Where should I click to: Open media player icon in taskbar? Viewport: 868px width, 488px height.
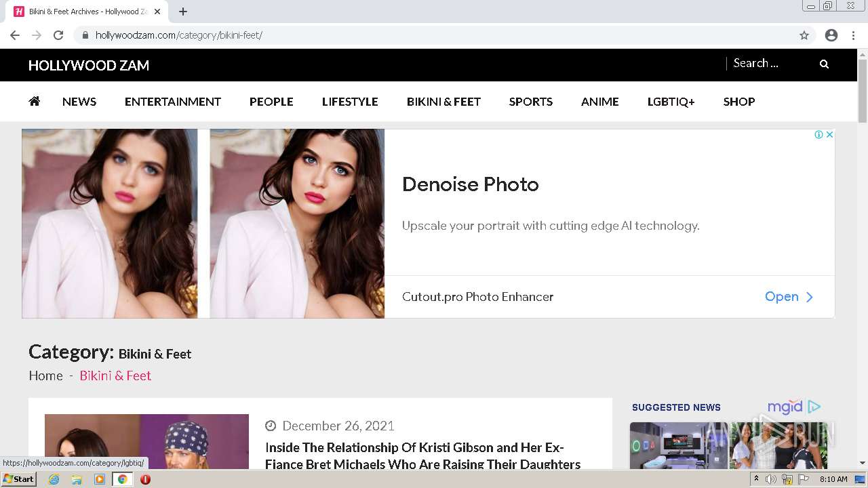100,479
